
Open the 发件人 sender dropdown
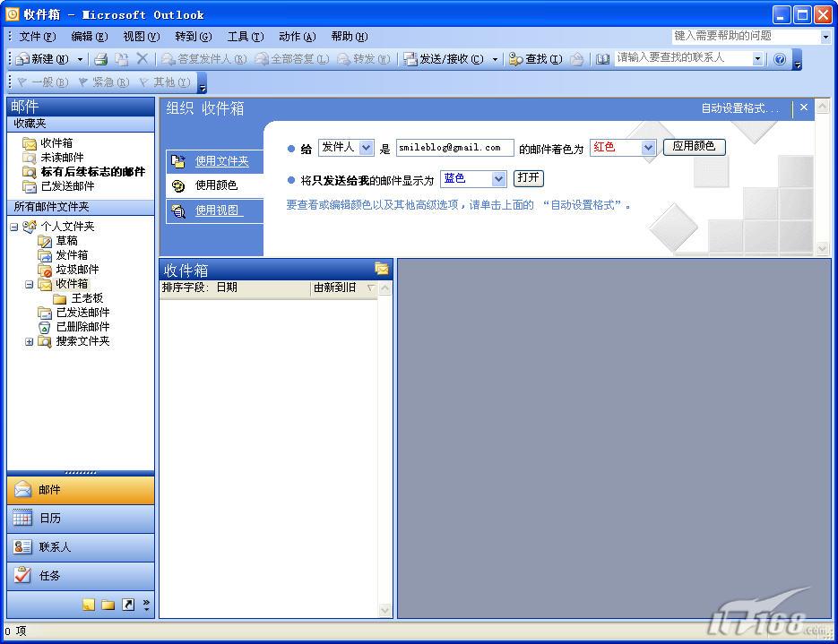pos(366,148)
